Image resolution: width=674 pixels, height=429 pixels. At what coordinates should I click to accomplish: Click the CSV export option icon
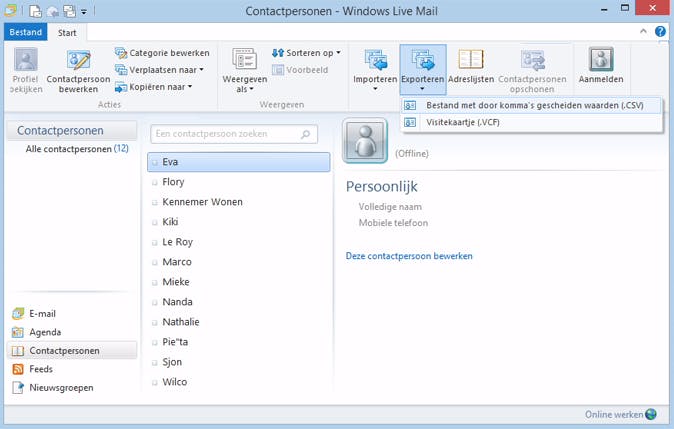pyautogui.click(x=410, y=105)
